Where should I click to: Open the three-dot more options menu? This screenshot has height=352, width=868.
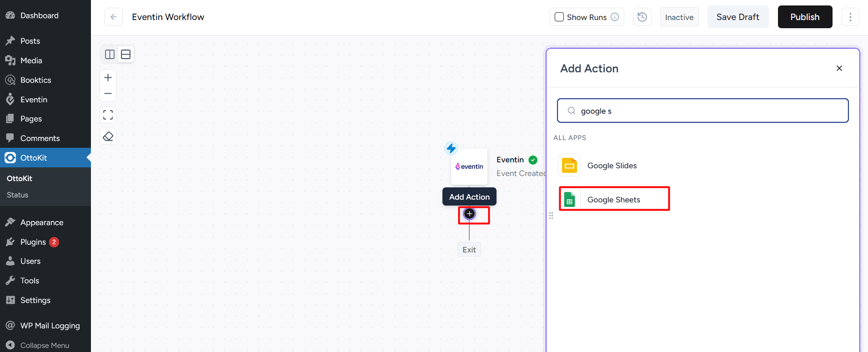pyautogui.click(x=850, y=17)
